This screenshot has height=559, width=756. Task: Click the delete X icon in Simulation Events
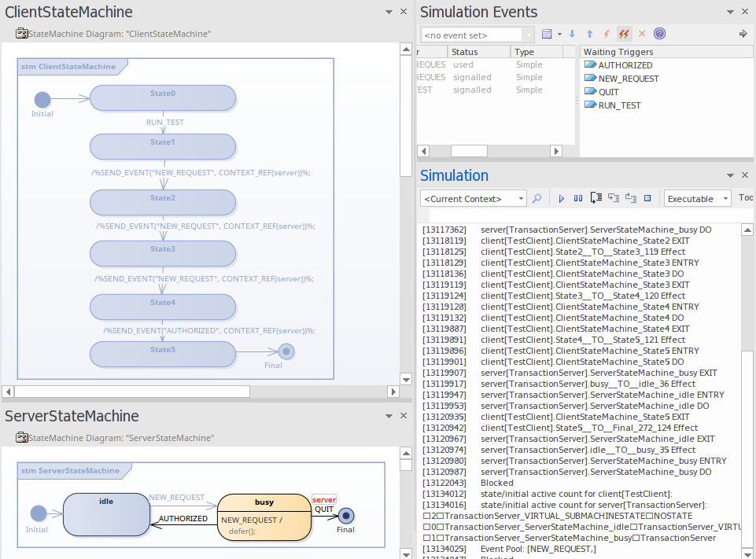(641, 34)
